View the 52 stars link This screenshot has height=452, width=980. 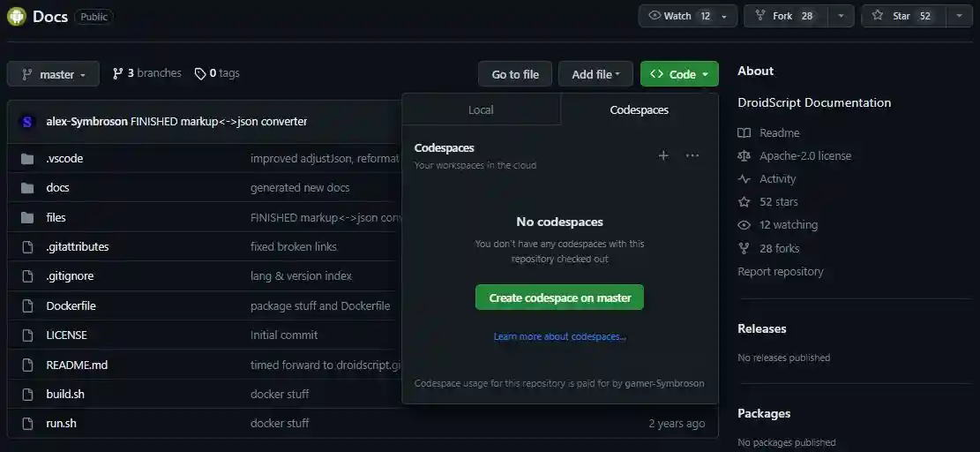coord(778,202)
